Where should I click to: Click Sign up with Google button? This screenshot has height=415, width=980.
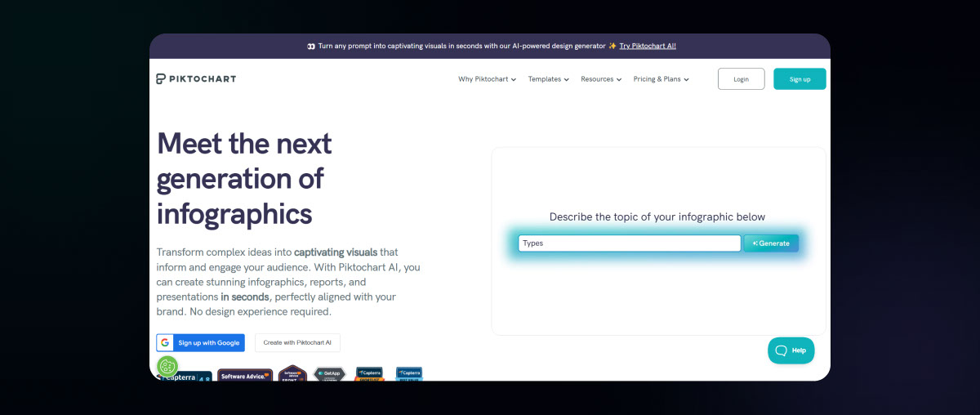click(201, 342)
